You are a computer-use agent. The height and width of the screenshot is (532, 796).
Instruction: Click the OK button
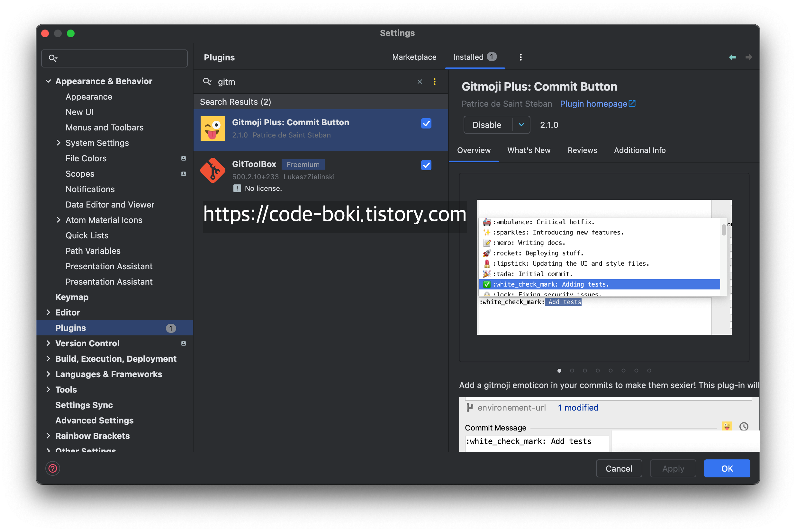coord(727,469)
